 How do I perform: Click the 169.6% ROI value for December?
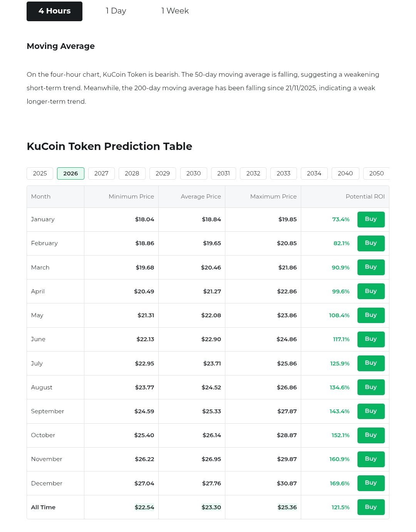[339, 483]
